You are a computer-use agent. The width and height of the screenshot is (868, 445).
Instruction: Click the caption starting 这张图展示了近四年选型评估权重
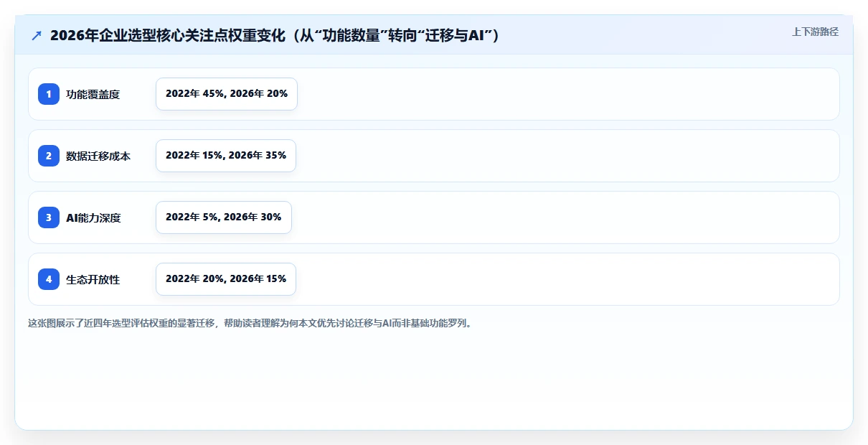tap(250, 323)
